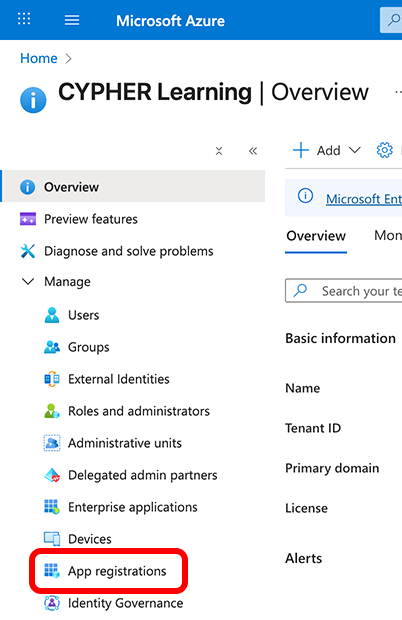The width and height of the screenshot is (402, 620).
Task: Click the Tenant ID label
Action: 313,428
